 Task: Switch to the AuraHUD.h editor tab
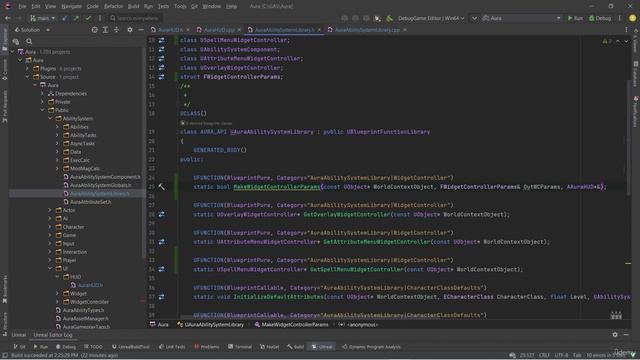170,30
